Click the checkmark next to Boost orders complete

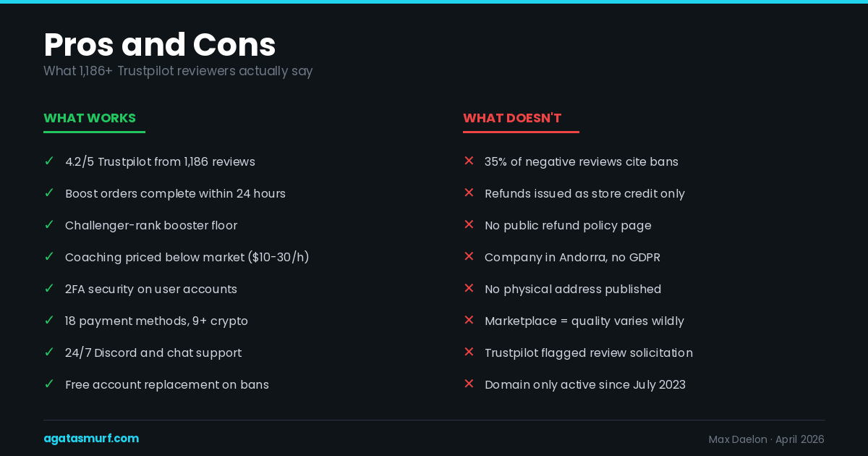click(x=49, y=193)
